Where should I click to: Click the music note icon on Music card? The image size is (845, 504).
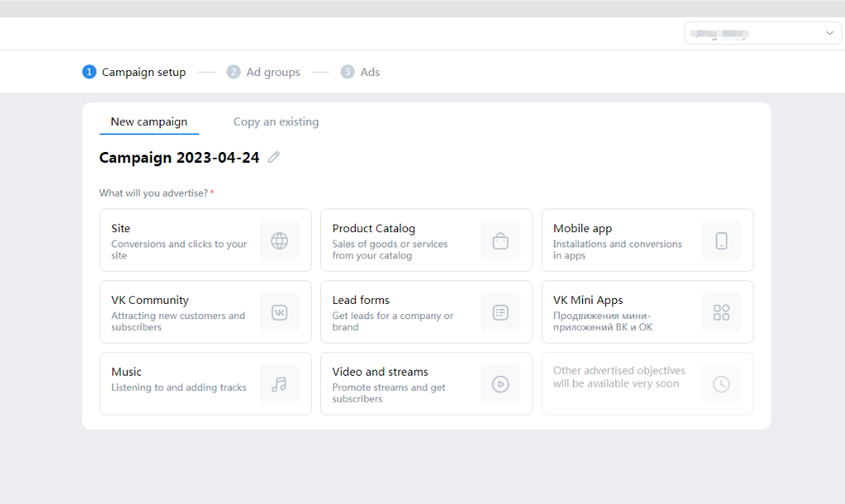279,384
